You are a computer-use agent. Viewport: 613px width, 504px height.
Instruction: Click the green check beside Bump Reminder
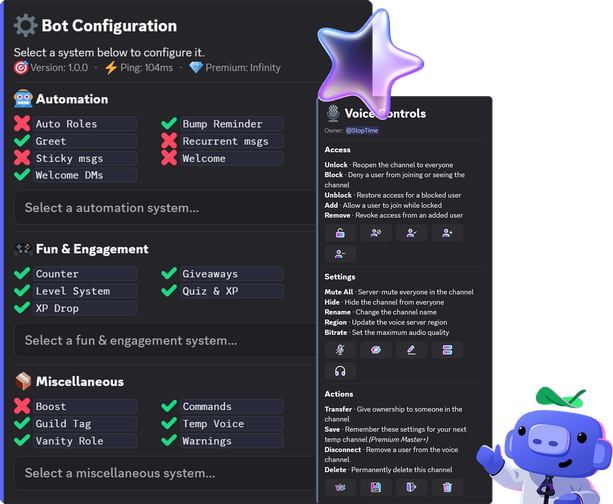click(x=169, y=124)
